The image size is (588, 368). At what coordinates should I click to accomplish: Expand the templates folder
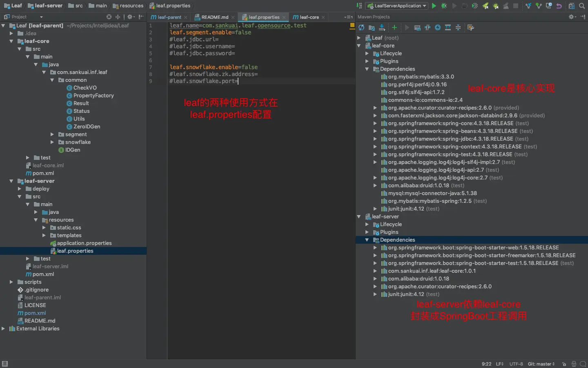pyautogui.click(x=44, y=236)
